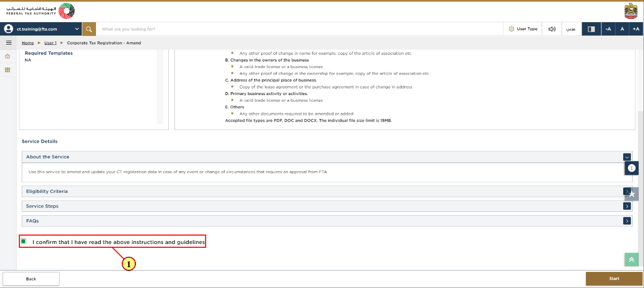Switch language to Arabic
Screen dimensions: 644x288
571,29
